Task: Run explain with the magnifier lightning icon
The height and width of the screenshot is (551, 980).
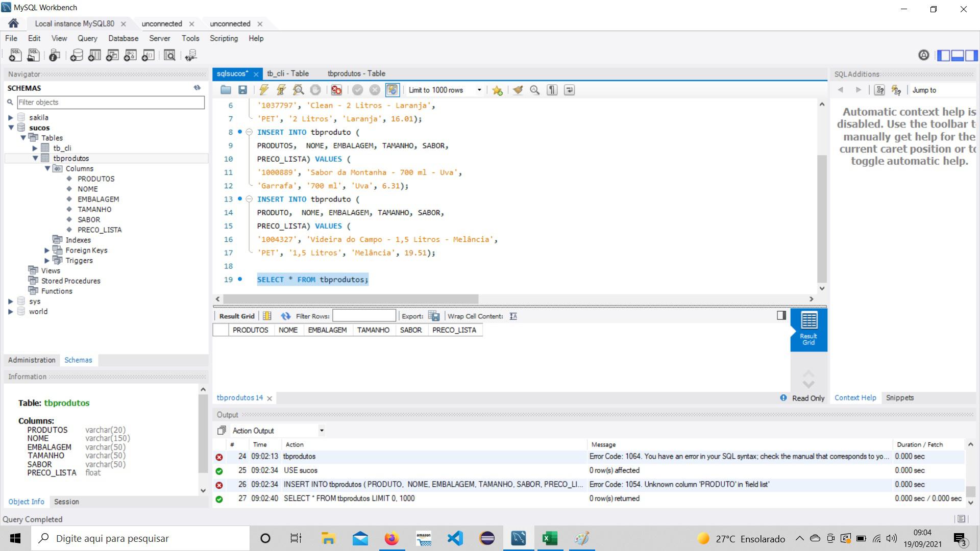Action: [298, 90]
